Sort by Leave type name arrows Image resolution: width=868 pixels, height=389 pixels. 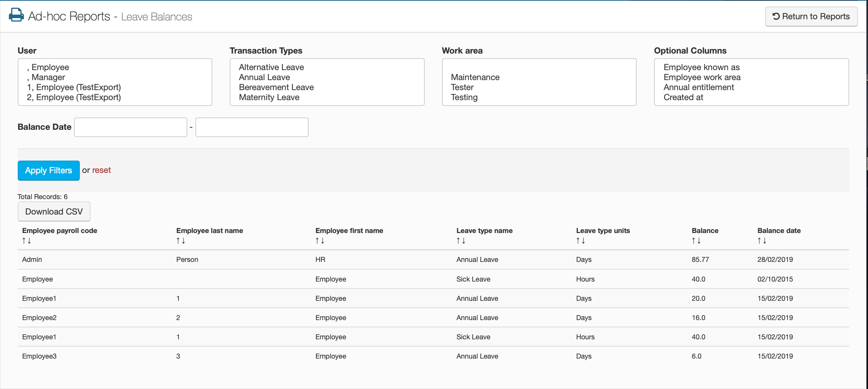coord(461,241)
